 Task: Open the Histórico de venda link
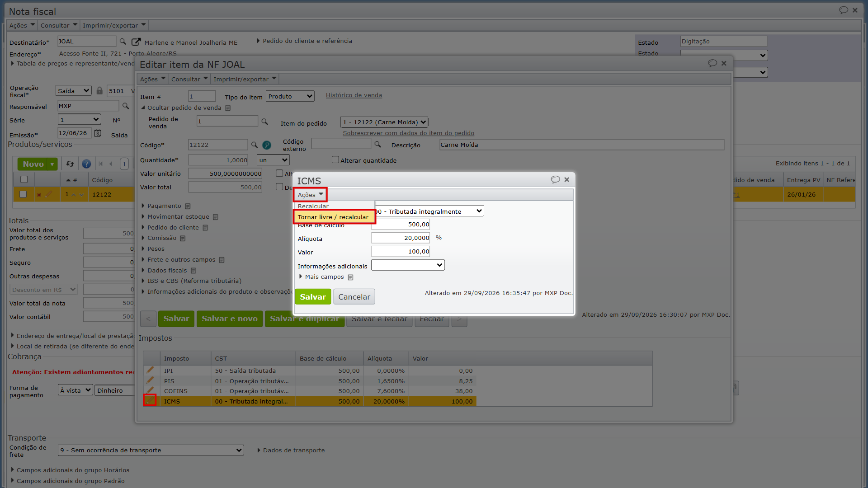(x=354, y=95)
